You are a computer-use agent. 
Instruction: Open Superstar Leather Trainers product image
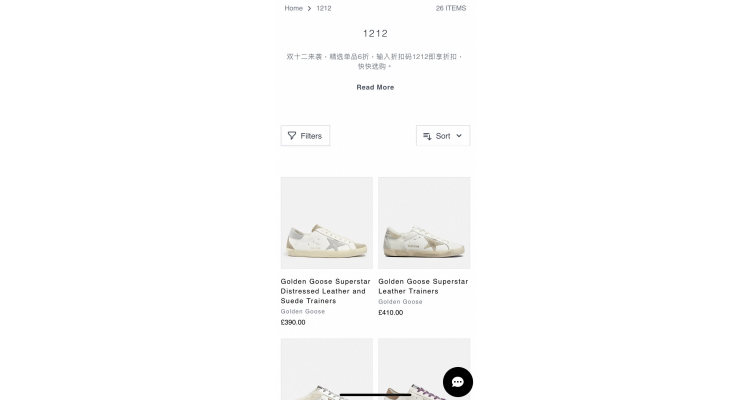pos(424,223)
